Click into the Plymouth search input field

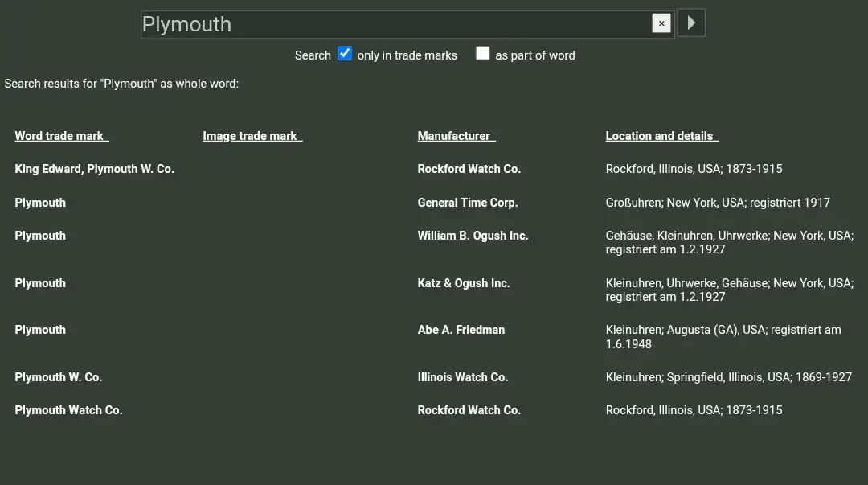click(394, 24)
